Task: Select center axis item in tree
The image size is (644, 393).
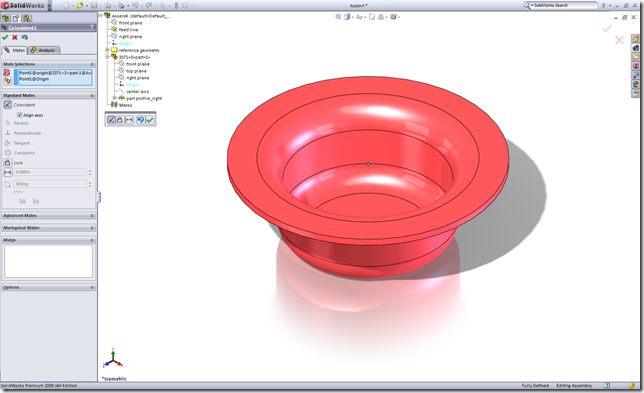Action: tap(138, 92)
